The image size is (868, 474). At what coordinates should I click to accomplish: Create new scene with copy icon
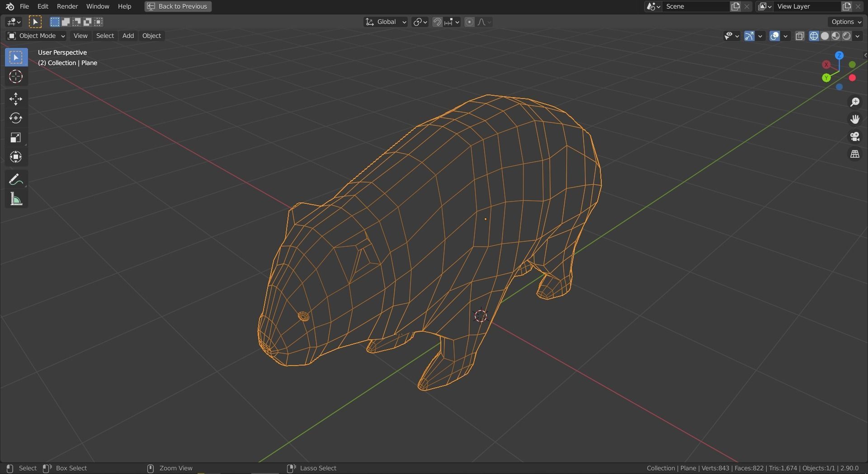coord(736,6)
